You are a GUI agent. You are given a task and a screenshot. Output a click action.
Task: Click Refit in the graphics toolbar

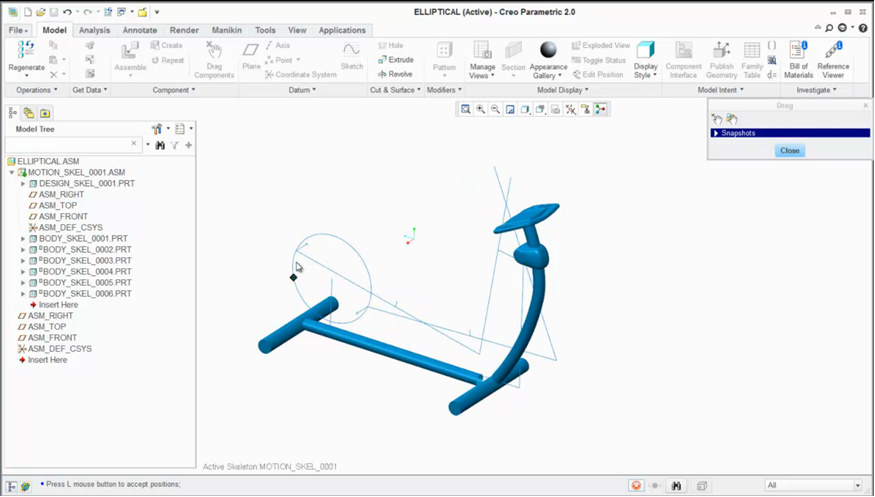click(x=465, y=110)
